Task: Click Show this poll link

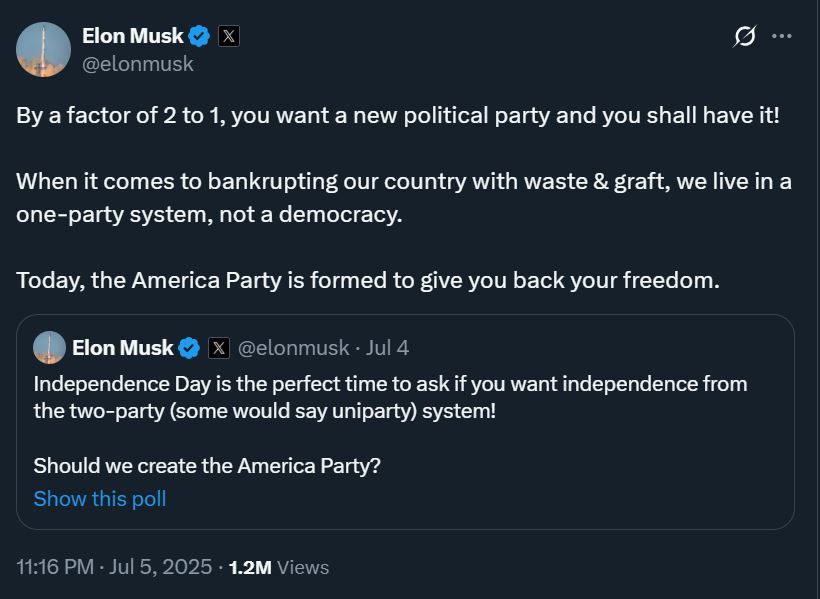Action: 100,499
